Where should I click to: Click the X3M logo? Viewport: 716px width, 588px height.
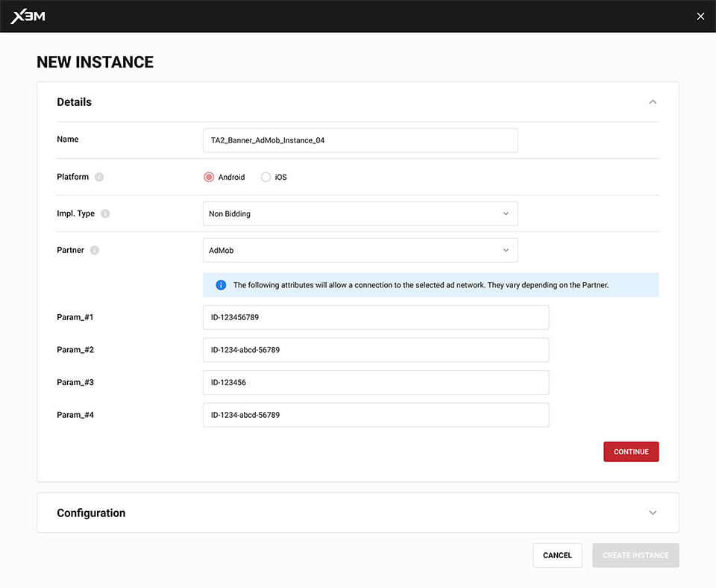[28, 16]
